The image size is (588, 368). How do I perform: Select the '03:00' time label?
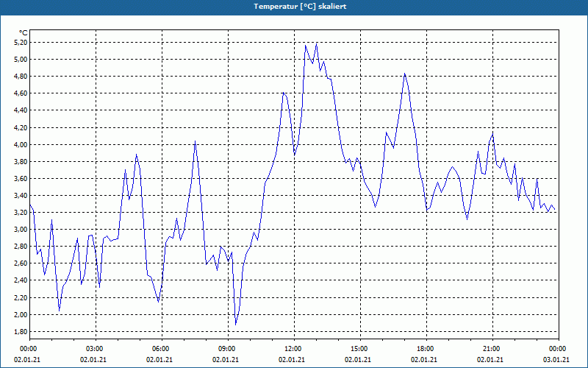pyautogui.click(x=96, y=349)
